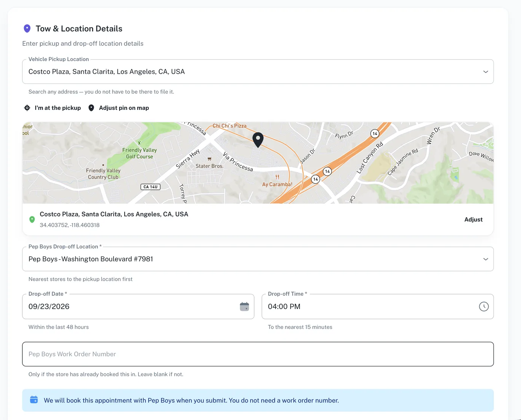Screen dimensions: 521x420
Task: Click the Chi Chi's Pizza map label
Action: coord(230,126)
